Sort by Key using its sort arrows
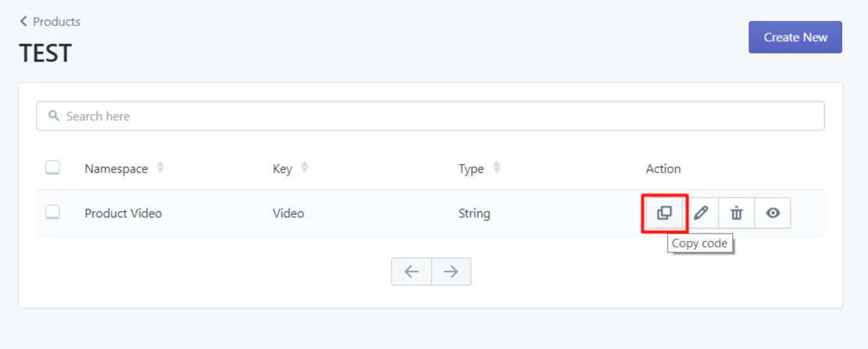The image size is (868, 349). 304,168
